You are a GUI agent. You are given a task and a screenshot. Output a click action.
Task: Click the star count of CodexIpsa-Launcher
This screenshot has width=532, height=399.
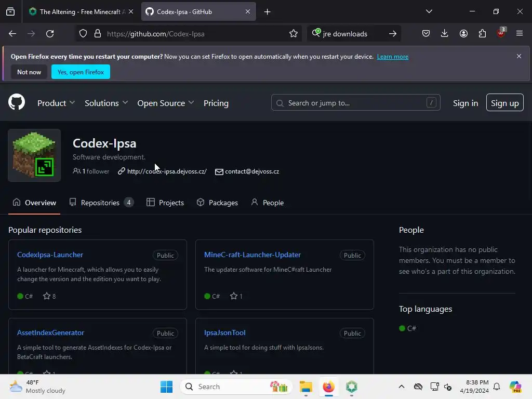(x=49, y=296)
